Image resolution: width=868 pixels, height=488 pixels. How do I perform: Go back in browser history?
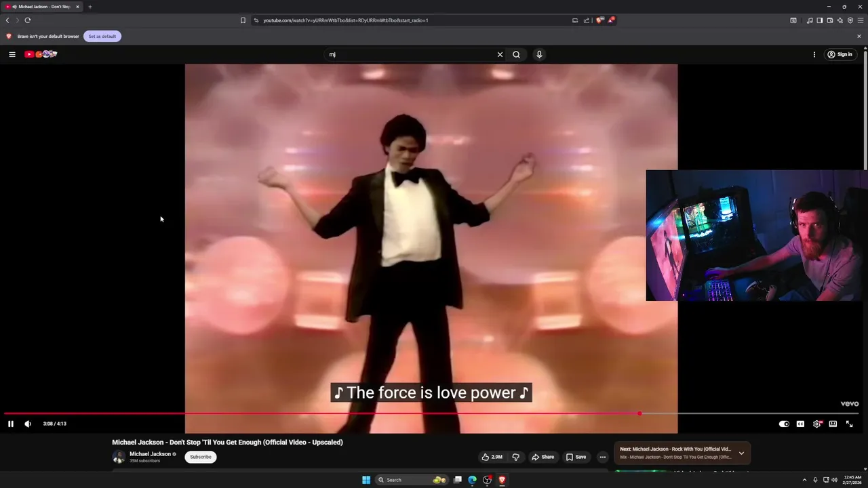[7, 20]
